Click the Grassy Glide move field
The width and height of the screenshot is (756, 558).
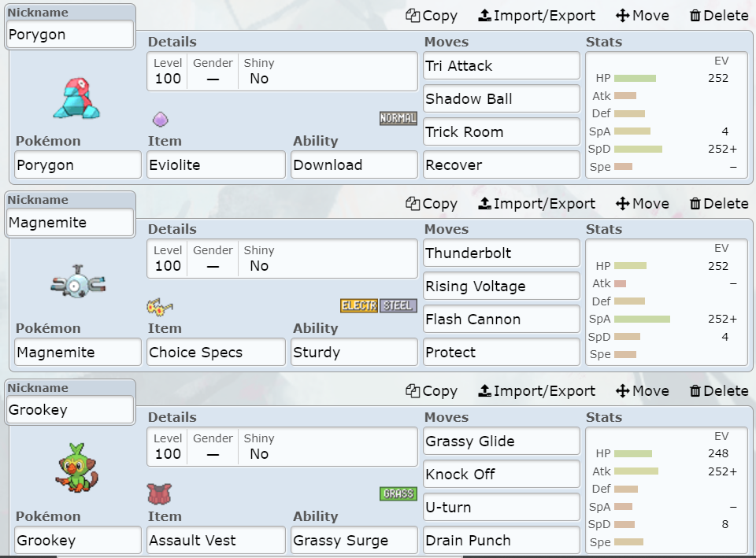coord(502,442)
